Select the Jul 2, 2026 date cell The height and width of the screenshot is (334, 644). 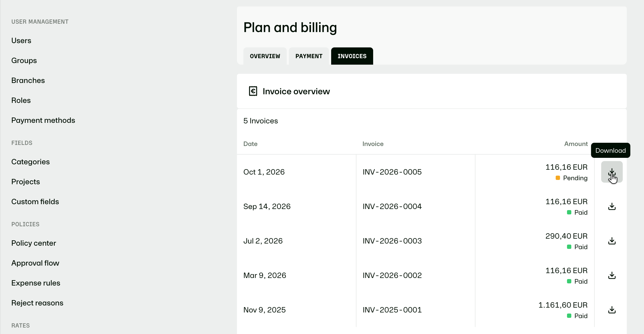[x=263, y=241]
